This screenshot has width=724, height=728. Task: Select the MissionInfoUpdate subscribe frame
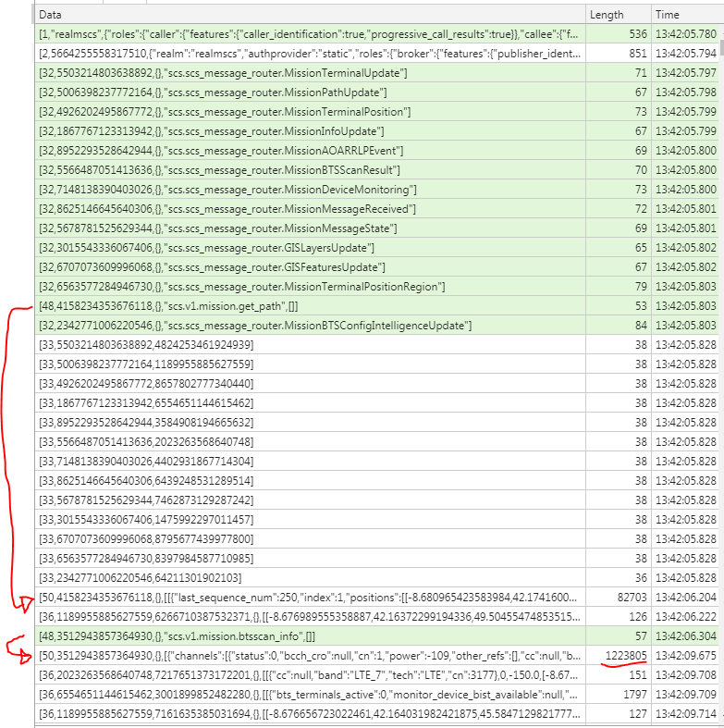[x=376, y=131]
